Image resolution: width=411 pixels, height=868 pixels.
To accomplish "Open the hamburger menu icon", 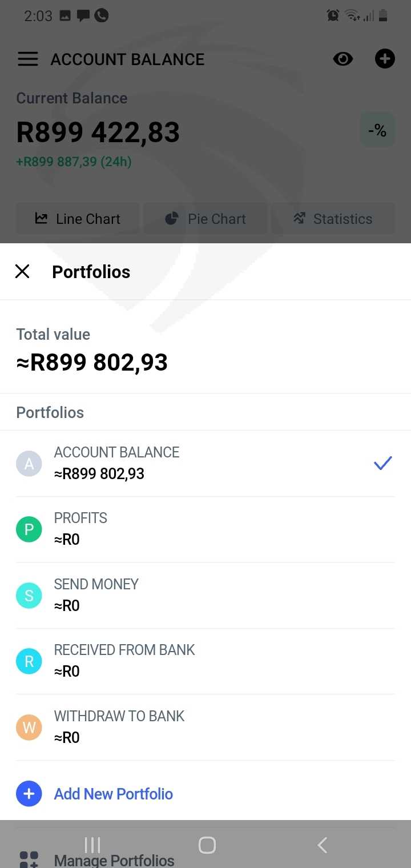I will (x=27, y=59).
